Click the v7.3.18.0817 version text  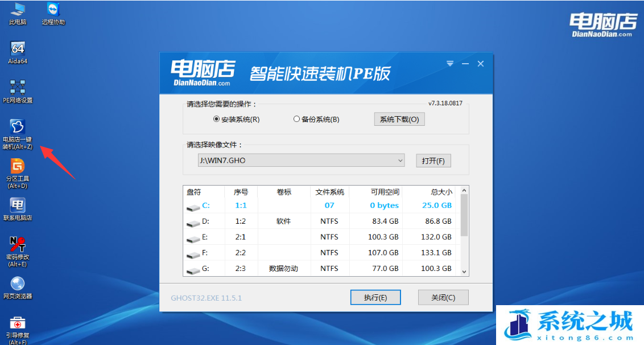[445, 103]
